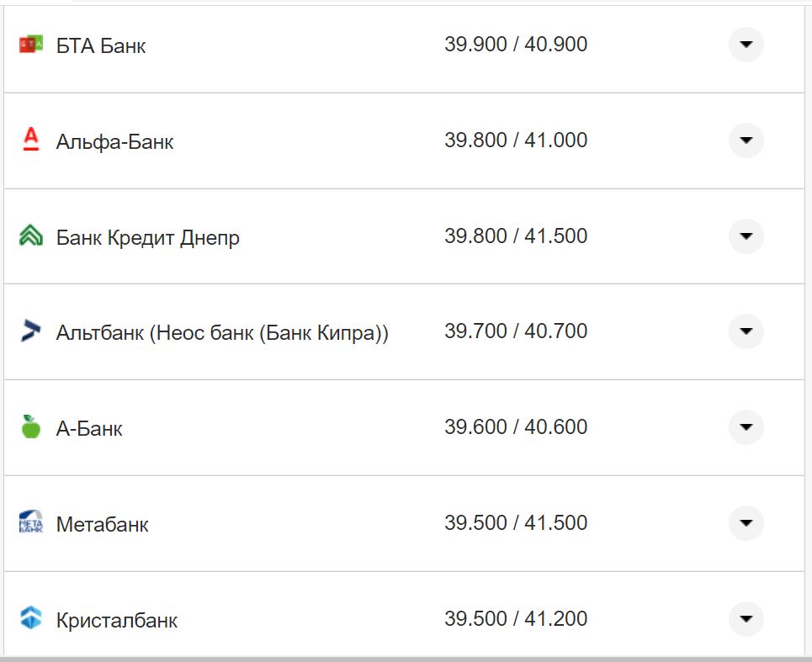This screenshot has width=812, height=662.
Task: Click the red Альфа-Банк logo icon
Action: pyautogui.click(x=30, y=140)
